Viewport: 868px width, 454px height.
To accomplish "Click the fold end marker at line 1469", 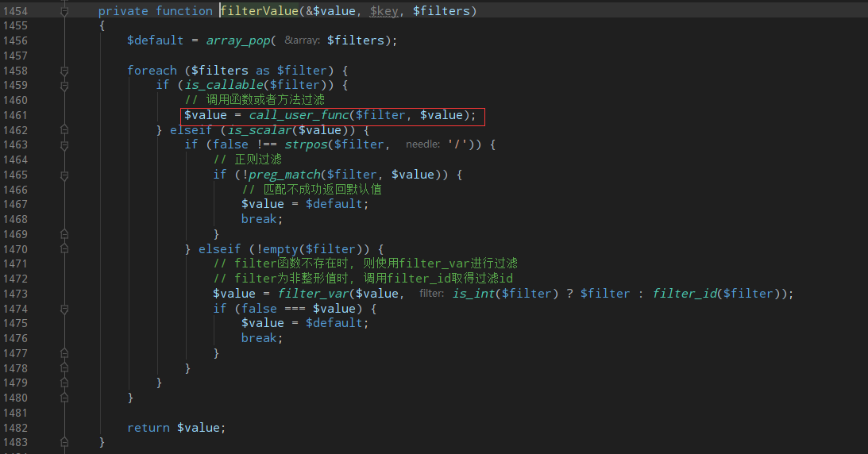I will point(64,234).
